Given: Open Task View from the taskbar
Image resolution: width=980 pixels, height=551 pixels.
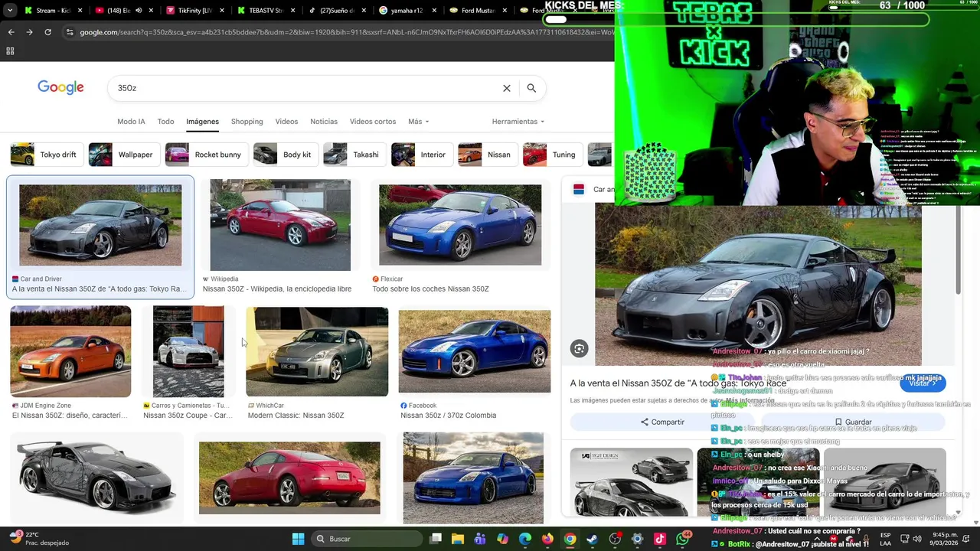Looking at the screenshot, I should [436, 539].
